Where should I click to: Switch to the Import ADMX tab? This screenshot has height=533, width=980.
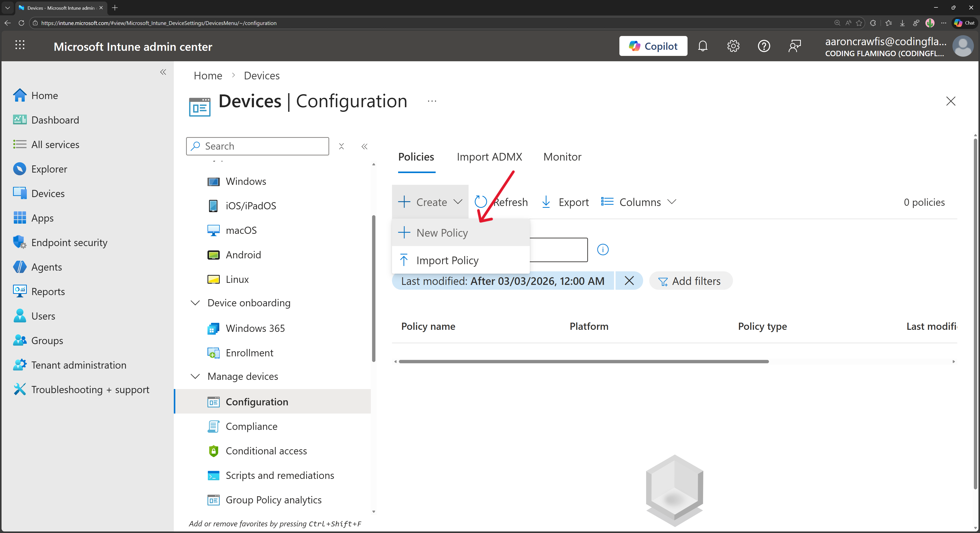coord(489,157)
